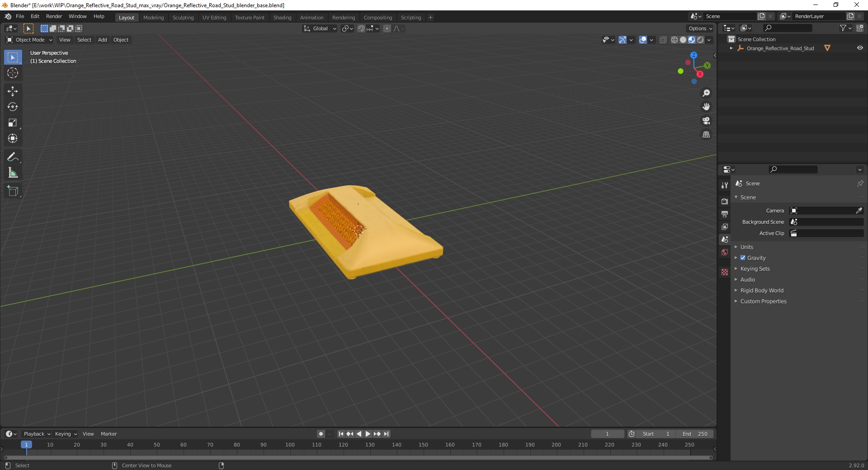Toggle snapping magnet in header

click(x=361, y=28)
